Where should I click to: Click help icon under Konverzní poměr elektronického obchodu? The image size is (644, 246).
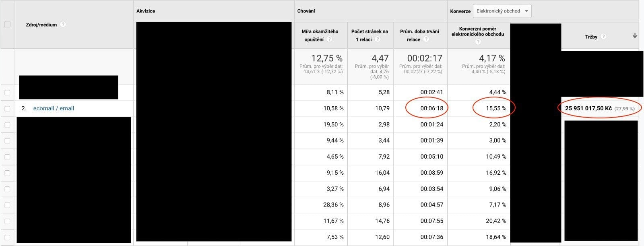[x=478, y=42]
